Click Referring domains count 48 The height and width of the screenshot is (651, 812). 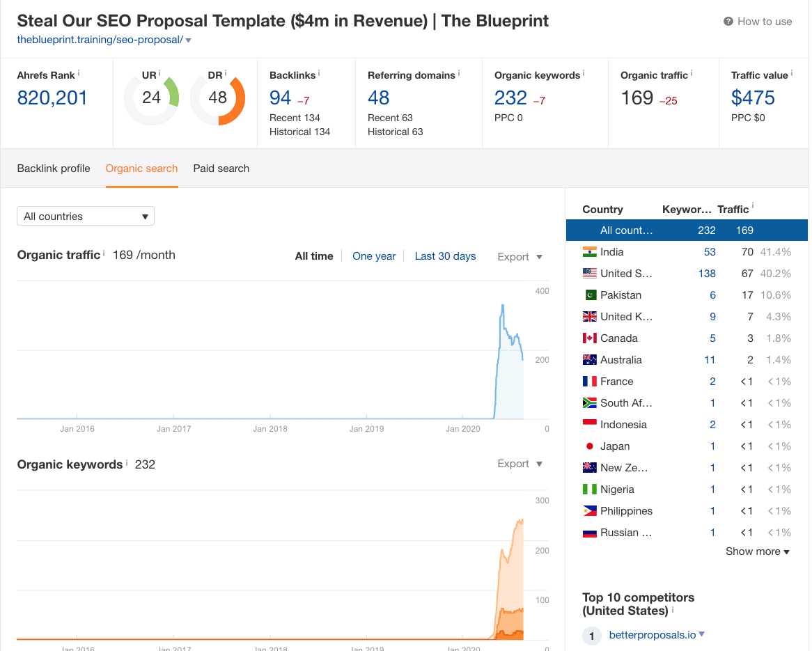click(x=379, y=98)
